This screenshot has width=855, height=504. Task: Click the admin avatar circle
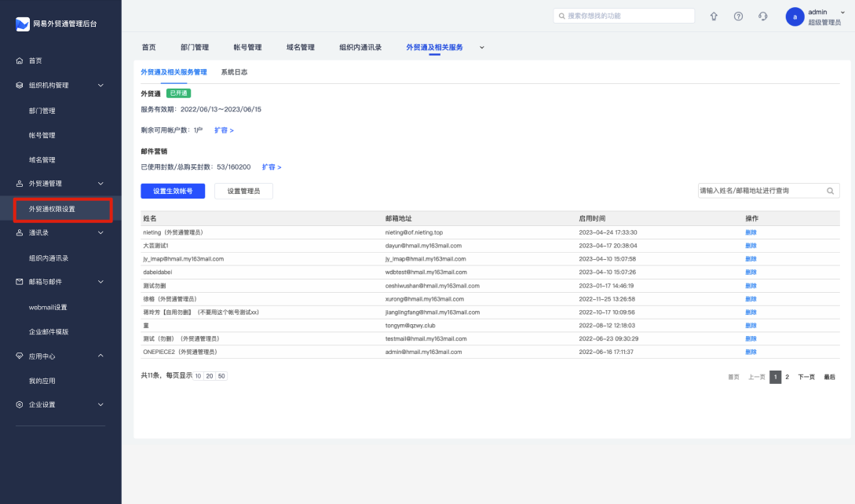tap(795, 17)
